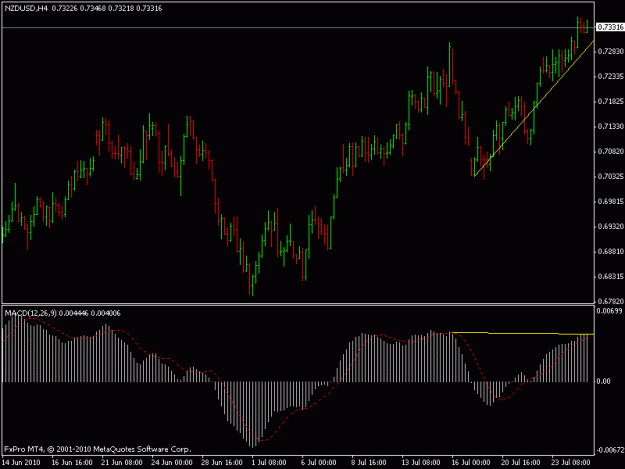Click the 16 Jun 16:00 time label
Screen dimensions: 625x469
pyautogui.click(x=72, y=463)
